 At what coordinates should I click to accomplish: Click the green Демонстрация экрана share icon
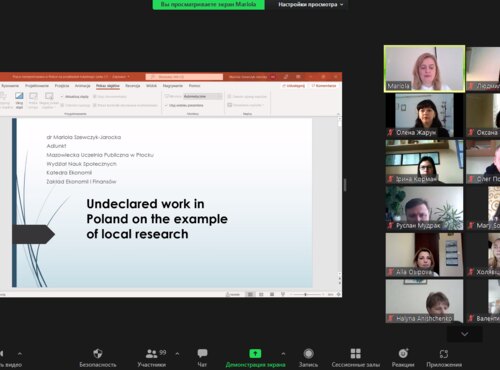(x=255, y=353)
